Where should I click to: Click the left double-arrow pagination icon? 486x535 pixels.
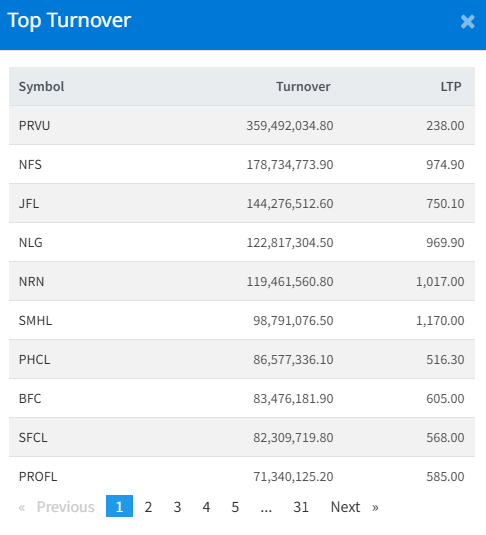pos(22,507)
